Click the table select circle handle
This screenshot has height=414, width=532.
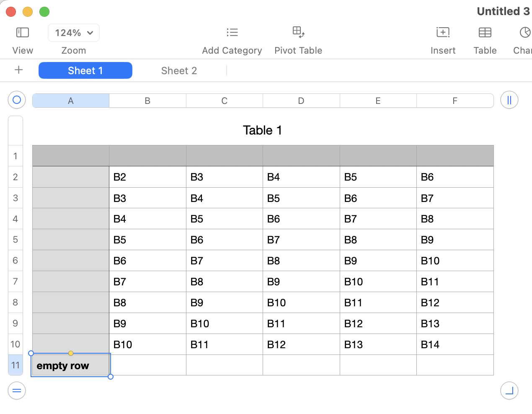[17, 100]
